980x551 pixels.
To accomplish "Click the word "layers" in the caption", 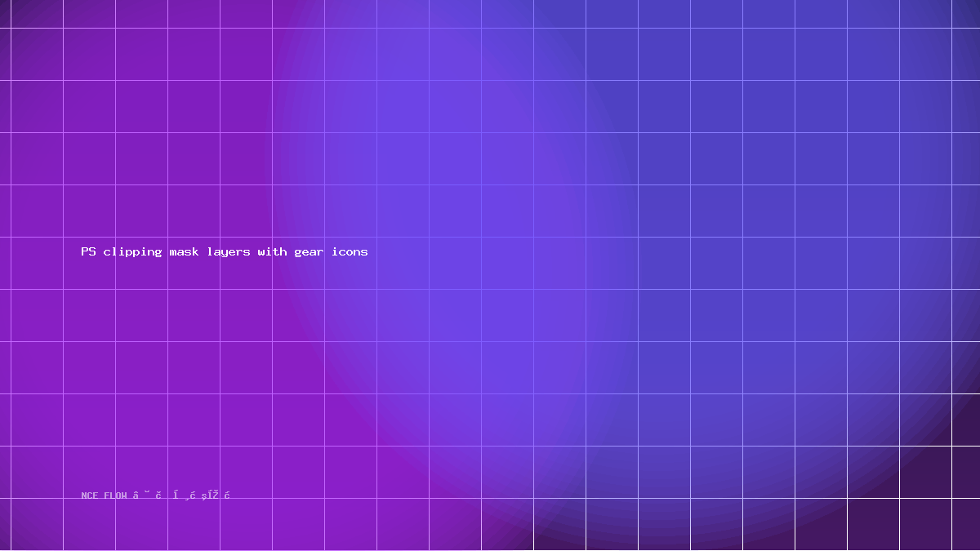I will click(229, 252).
